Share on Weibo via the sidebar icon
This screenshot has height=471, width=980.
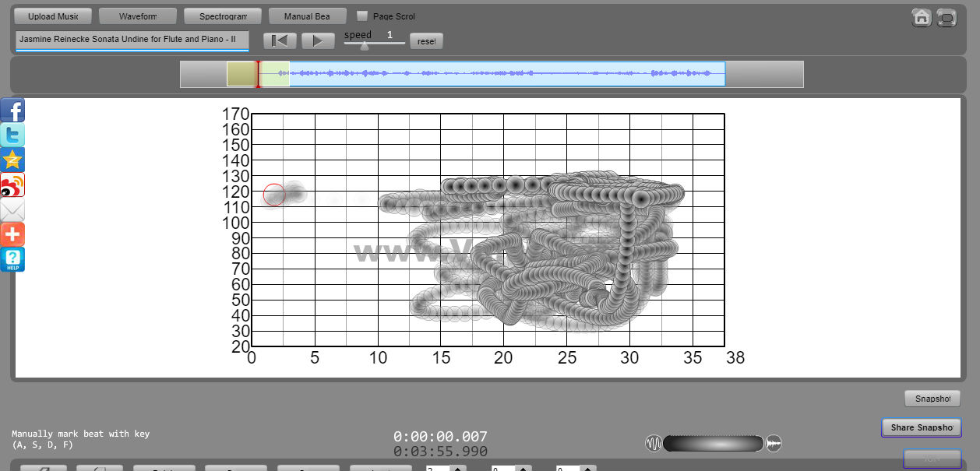click(x=12, y=185)
